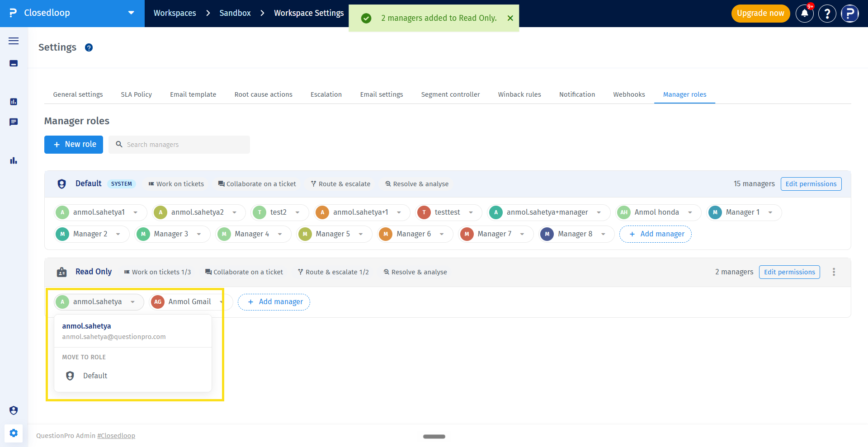Expand the Closedloop product dropdown arrow
Screen dimensions: 868x447
click(x=131, y=13)
